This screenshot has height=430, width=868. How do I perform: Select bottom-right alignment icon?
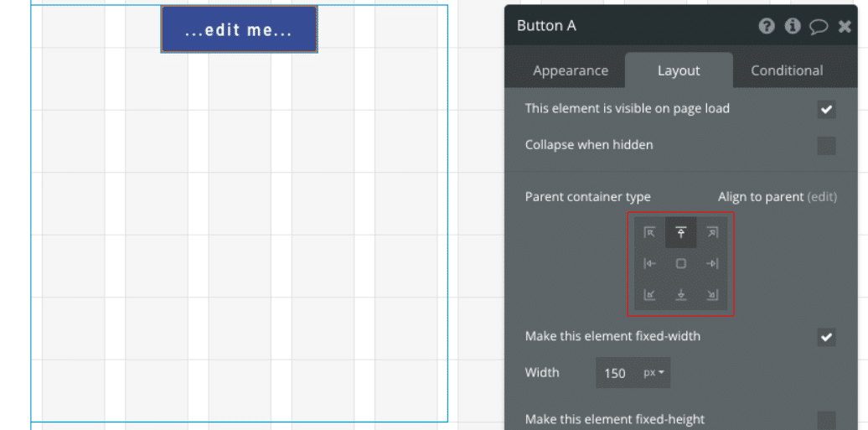(x=712, y=294)
